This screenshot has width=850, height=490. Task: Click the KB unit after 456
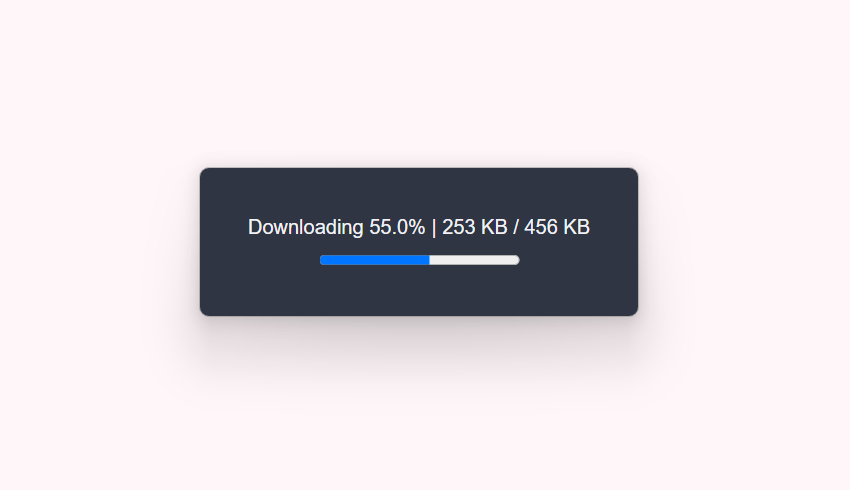576,227
